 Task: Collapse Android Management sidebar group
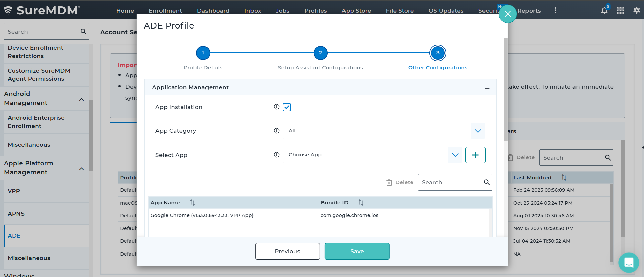click(81, 99)
